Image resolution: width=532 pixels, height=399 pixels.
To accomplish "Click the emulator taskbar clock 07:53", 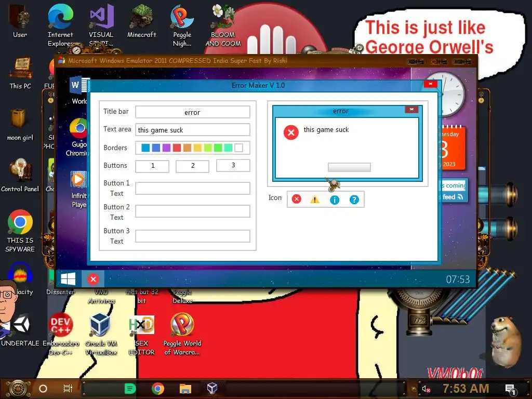I will (458, 280).
